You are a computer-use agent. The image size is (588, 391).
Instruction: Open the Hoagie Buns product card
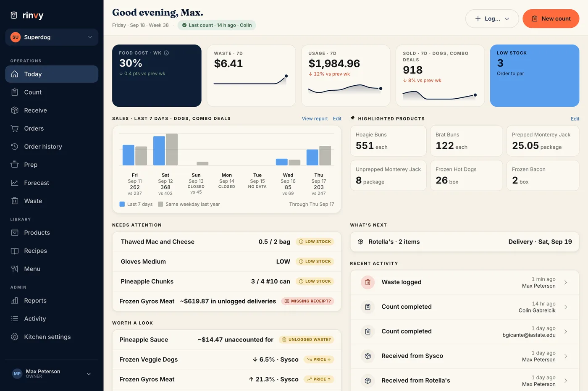coord(388,141)
